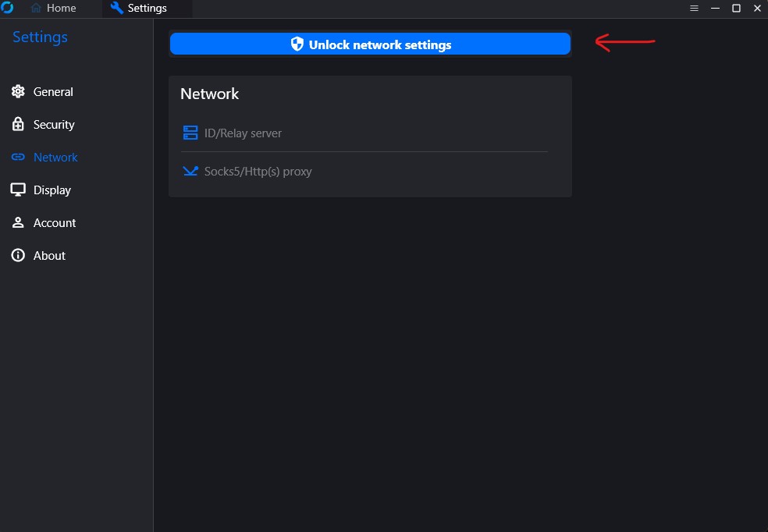Click the Security lock icon in sidebar
Viewport: 768px width, 532px height.
pos(18,125)
